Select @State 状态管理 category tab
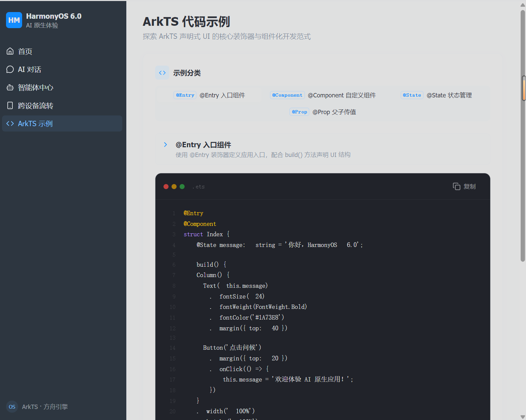526x420 pixels. (x=437, y=95)
